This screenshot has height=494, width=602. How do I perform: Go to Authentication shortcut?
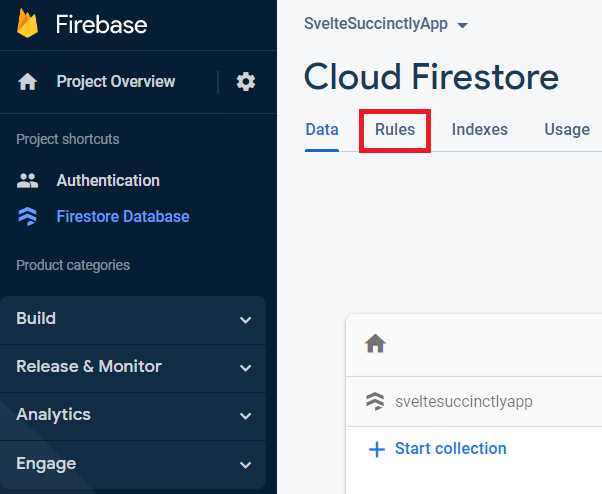pos(108,180)
